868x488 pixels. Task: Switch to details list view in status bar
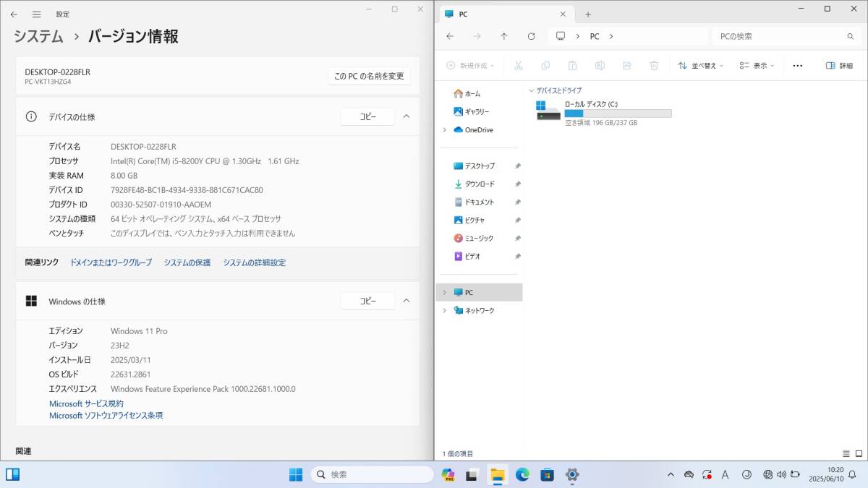click(846, 453)
